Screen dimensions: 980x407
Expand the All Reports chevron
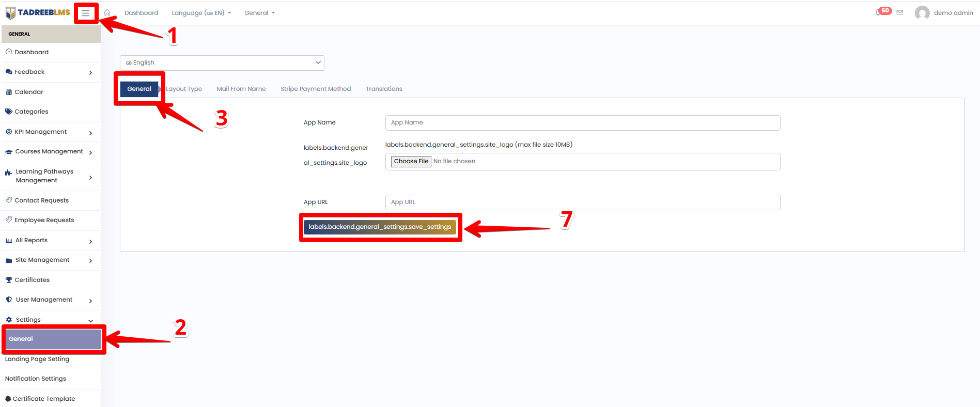tap(90, 242)
